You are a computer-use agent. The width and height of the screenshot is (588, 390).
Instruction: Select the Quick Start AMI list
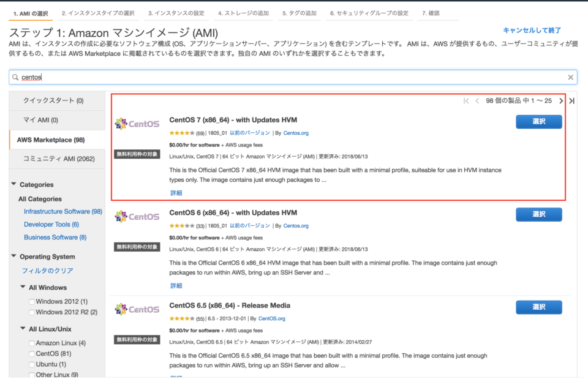pos(57,100)
